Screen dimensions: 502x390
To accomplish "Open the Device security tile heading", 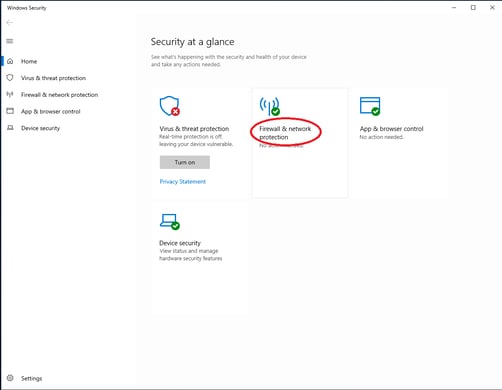I will (180, 243).
